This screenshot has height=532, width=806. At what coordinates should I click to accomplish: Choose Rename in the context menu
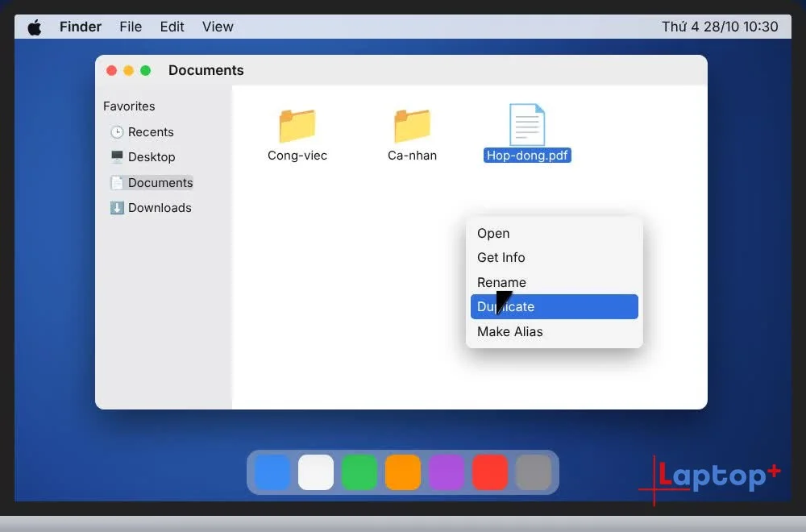(555, 282)
